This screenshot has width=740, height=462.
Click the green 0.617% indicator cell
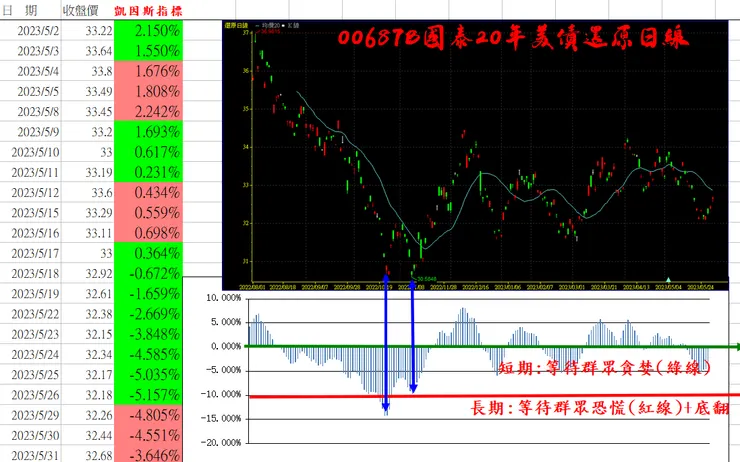click(x=148, y=152)
